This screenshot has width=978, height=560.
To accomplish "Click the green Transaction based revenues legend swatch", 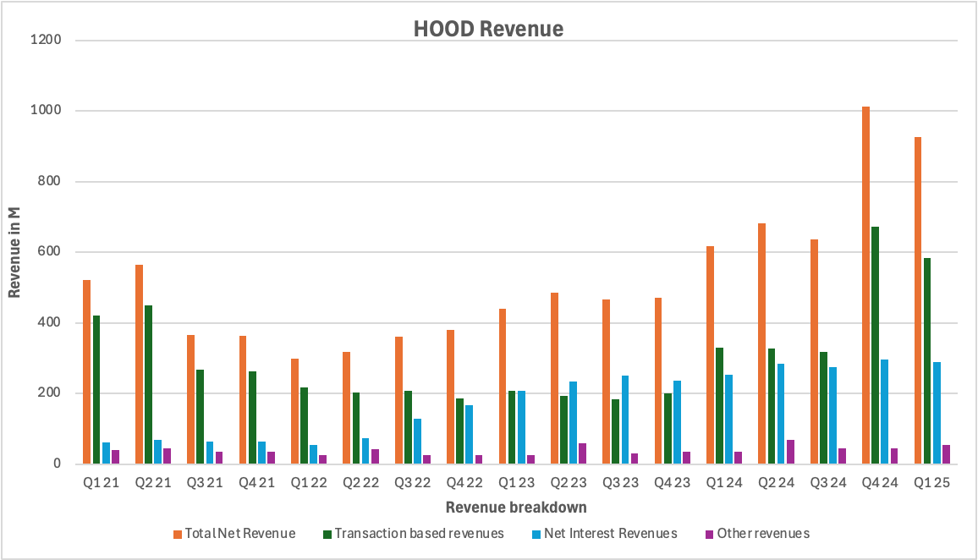I will coord(327,535).
